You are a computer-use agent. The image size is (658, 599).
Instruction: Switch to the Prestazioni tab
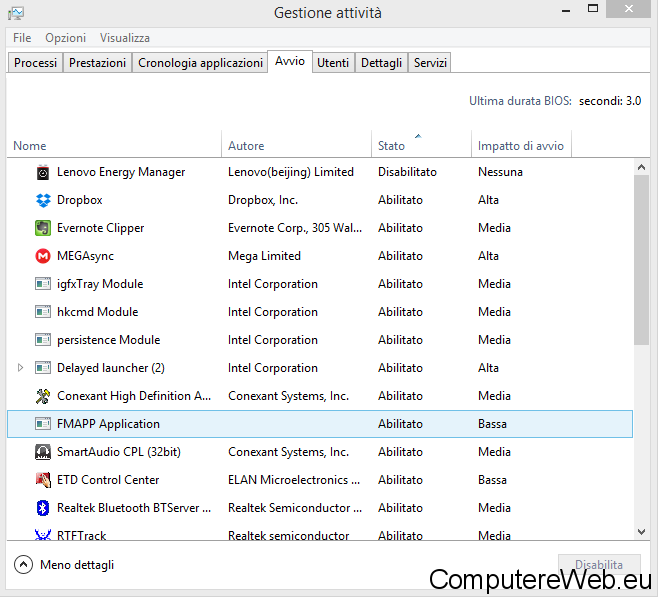[97, 63]
